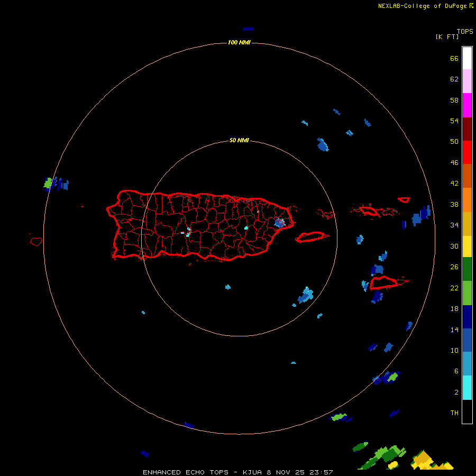Select the dark red 50–54 legend swatch
The image size is (476, 476).
(467, 129)
